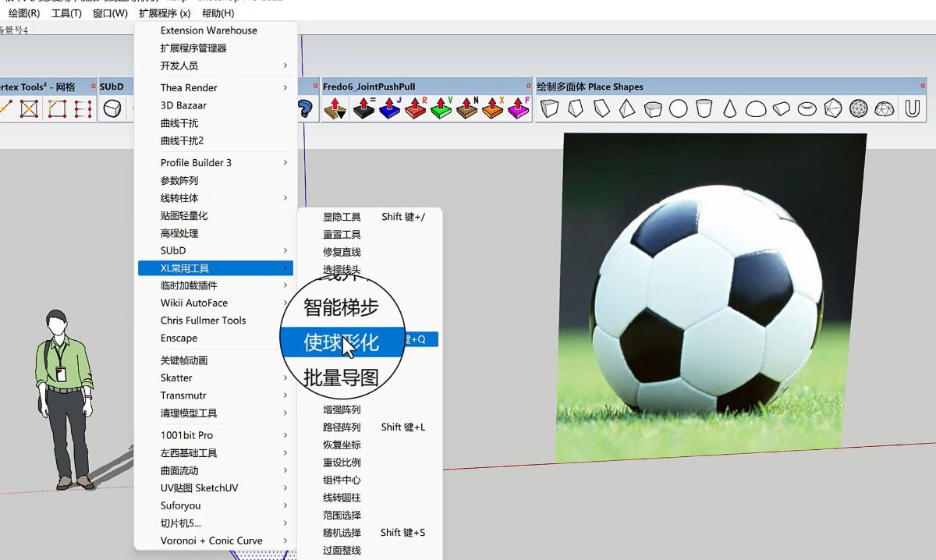Expand the 开发人员 submenu
936x560 pixels.
pyautogui.click(x=216, y=66)
